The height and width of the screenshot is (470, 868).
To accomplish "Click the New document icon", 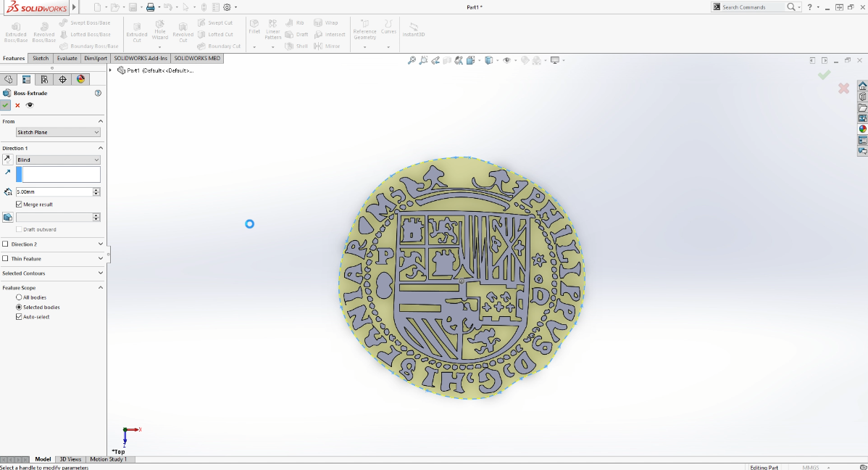I will [x=97, y=7].
